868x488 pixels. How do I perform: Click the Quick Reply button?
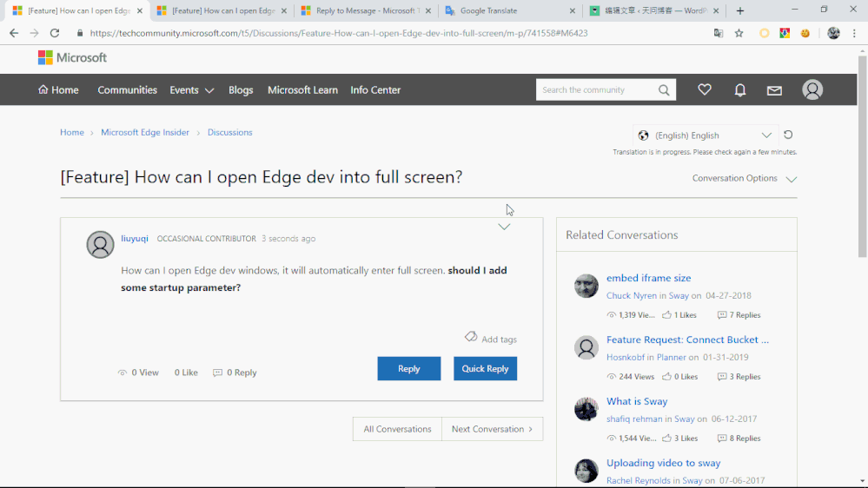[x=486, y=368]
